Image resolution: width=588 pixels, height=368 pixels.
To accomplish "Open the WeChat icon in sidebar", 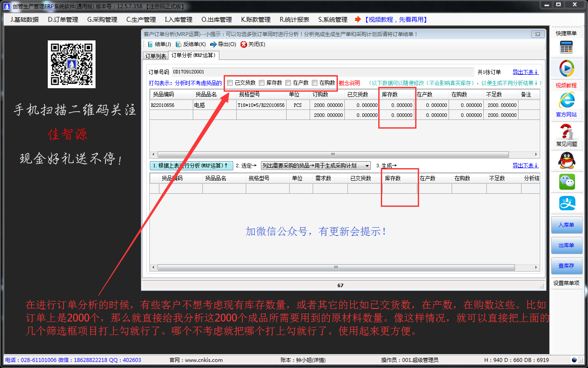I will (566, 182).
